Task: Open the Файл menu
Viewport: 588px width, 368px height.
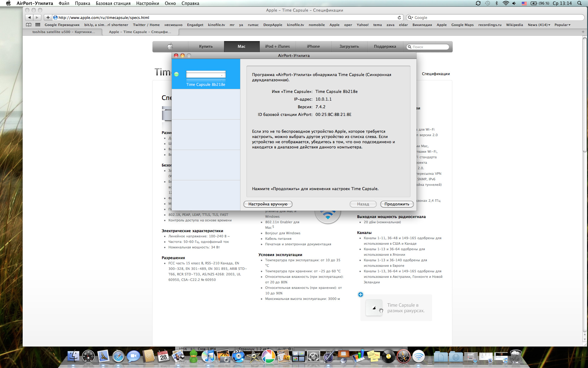Action: click(64, 3)
